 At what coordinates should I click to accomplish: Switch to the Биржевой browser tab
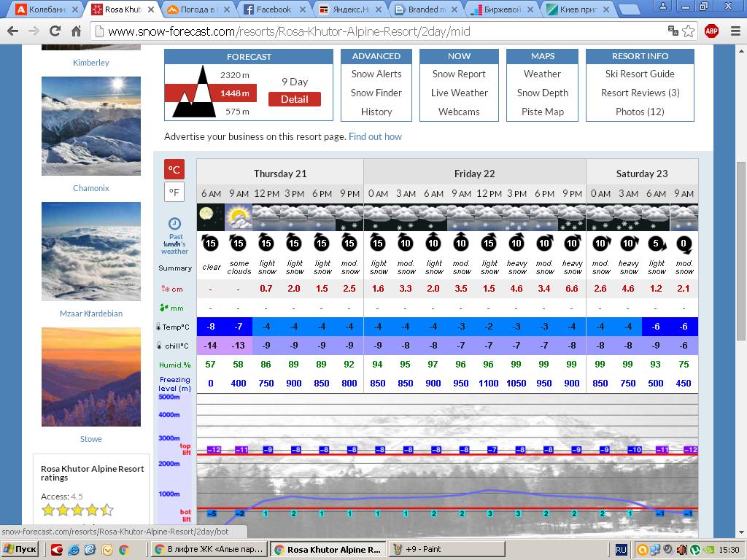tap(502, 9)
